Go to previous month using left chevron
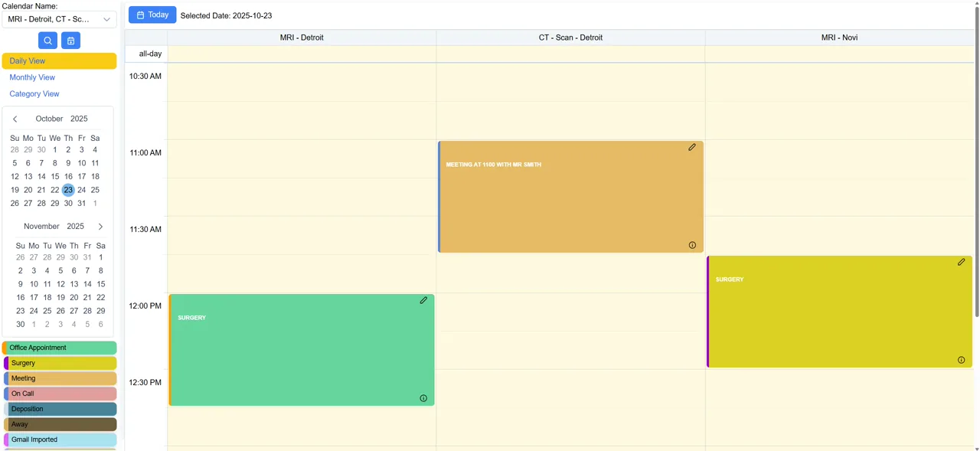The image size is (980, 451). click(15, 119)
